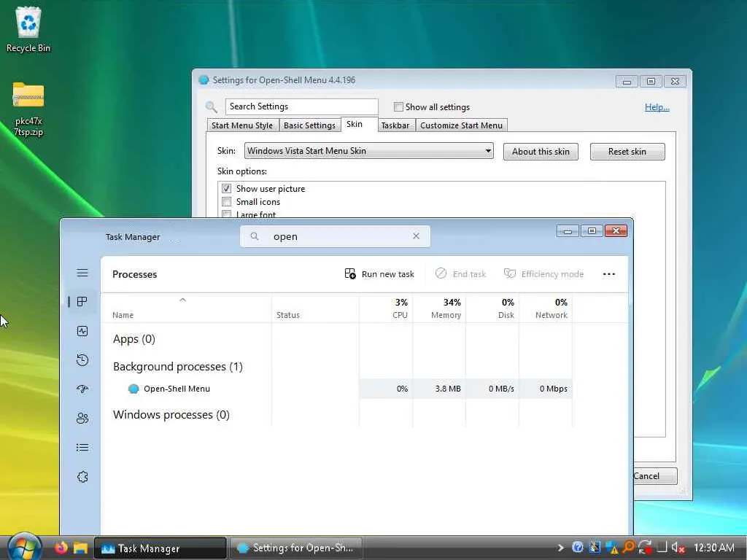
Task: Sort processes by Disk column header
Action: [x=492, y=308]
